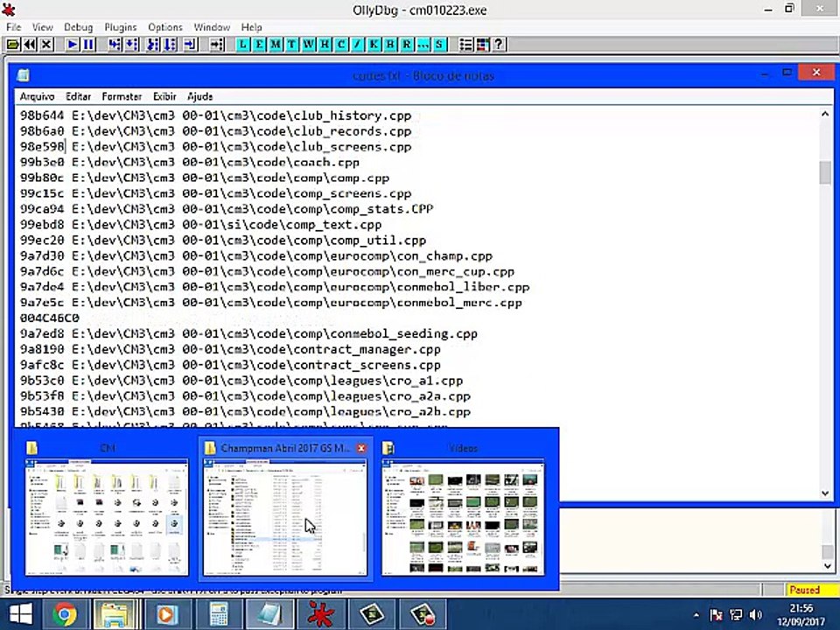This screenshot has height=630, width=840.
Task: Open Run trace with ellipsis button
Action: click(423, 45)
